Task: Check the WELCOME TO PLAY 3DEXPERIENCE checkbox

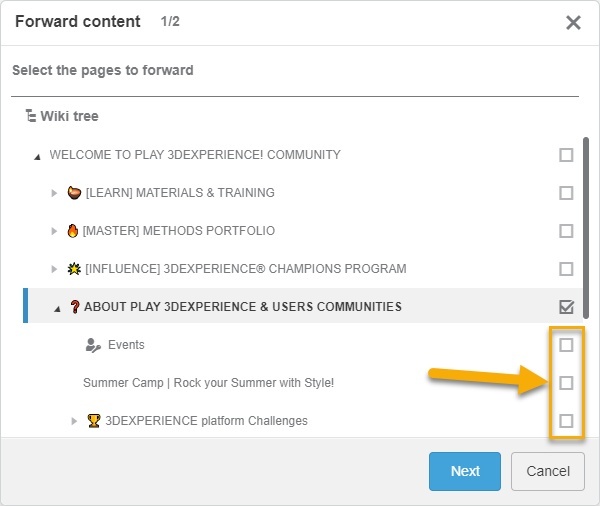Action: [566, 155]
